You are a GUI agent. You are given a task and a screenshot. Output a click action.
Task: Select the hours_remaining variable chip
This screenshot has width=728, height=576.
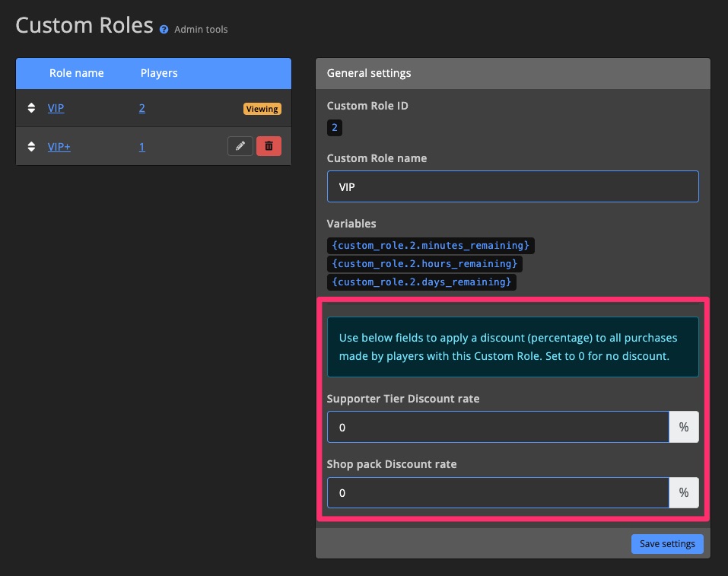[424, 263]
